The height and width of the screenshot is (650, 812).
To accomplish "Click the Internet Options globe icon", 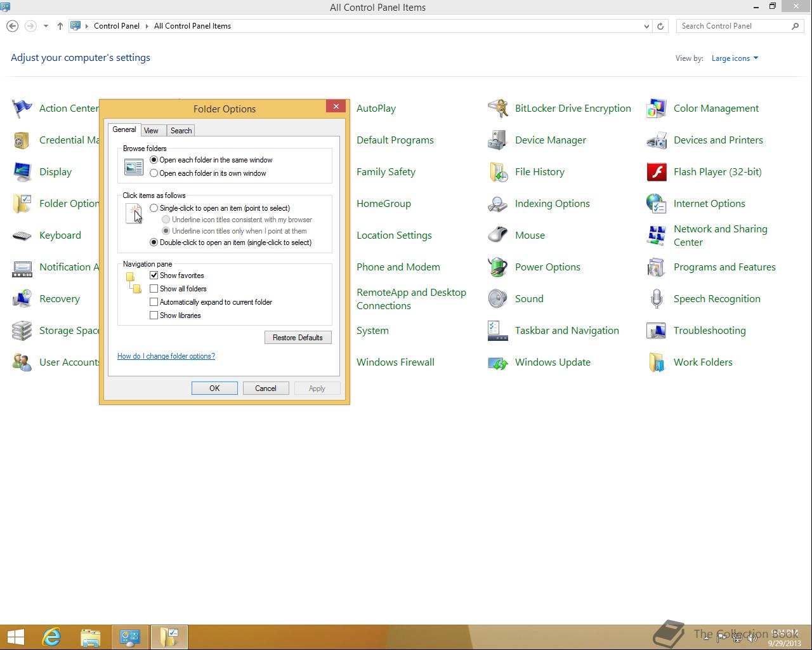I will (656, 204).
